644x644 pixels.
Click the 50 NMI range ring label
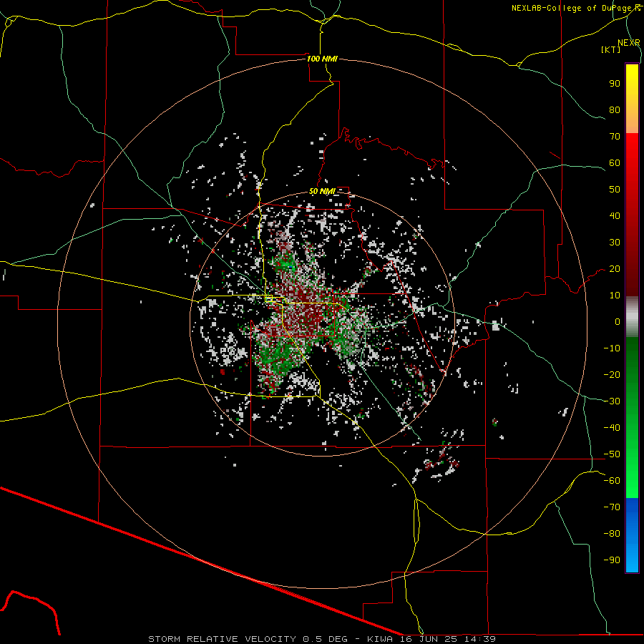pos(322,191)
